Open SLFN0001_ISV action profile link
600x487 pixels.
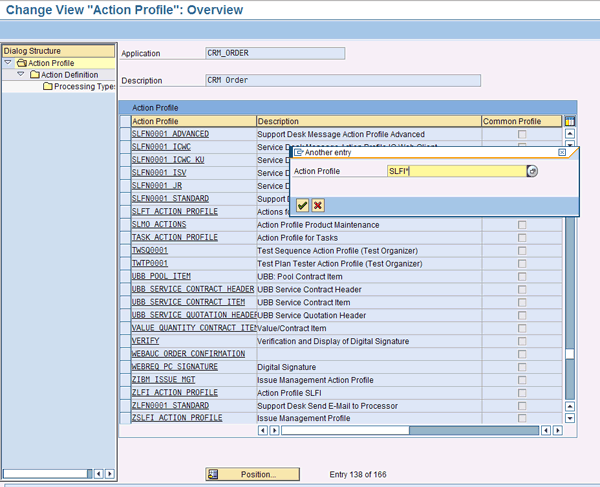click(x=159, y=173)
